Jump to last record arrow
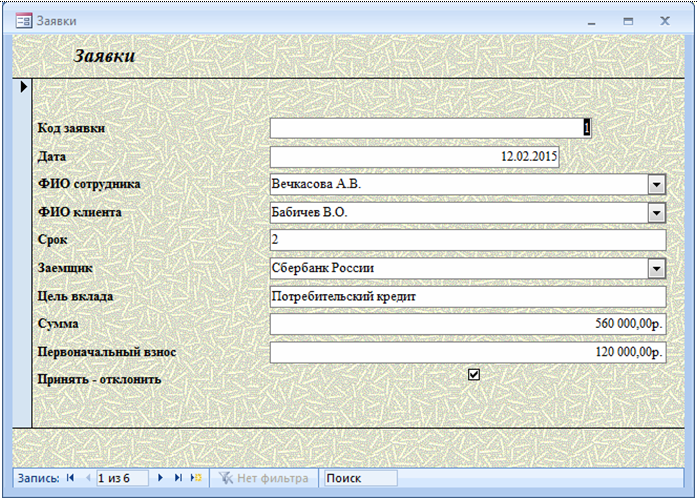Image resolution: width=697 pixels, height=498 pixels. pyautogui.click(x=178, y=478)
